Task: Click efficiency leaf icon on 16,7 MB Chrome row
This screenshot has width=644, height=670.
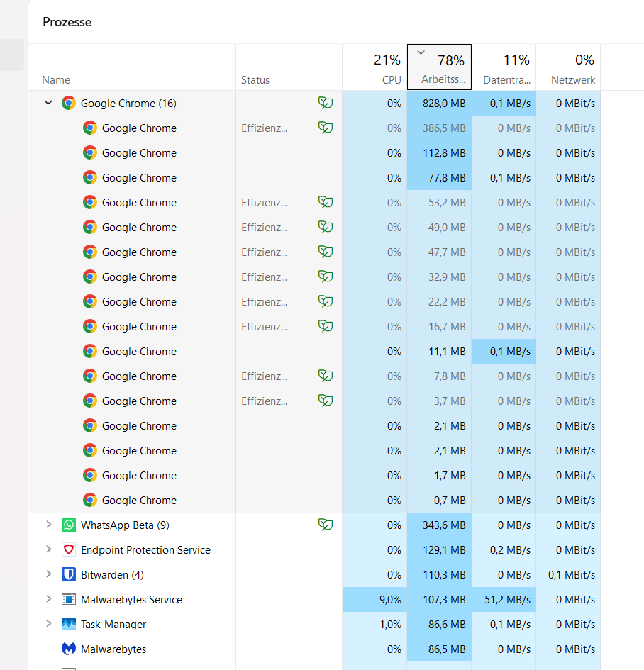Action: [x=326, y=325]
